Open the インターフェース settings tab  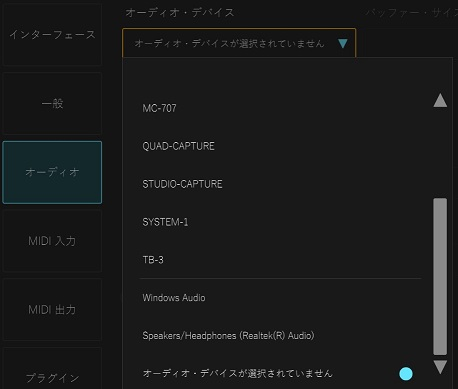(52, 35)
